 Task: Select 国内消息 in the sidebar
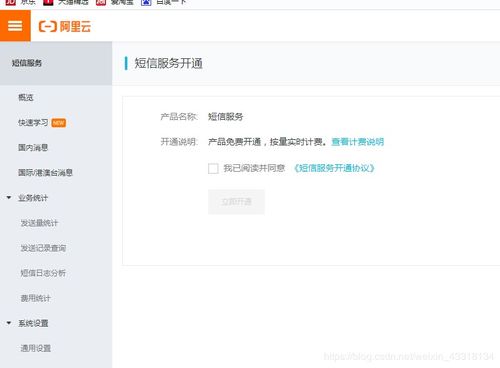(33, 147)
